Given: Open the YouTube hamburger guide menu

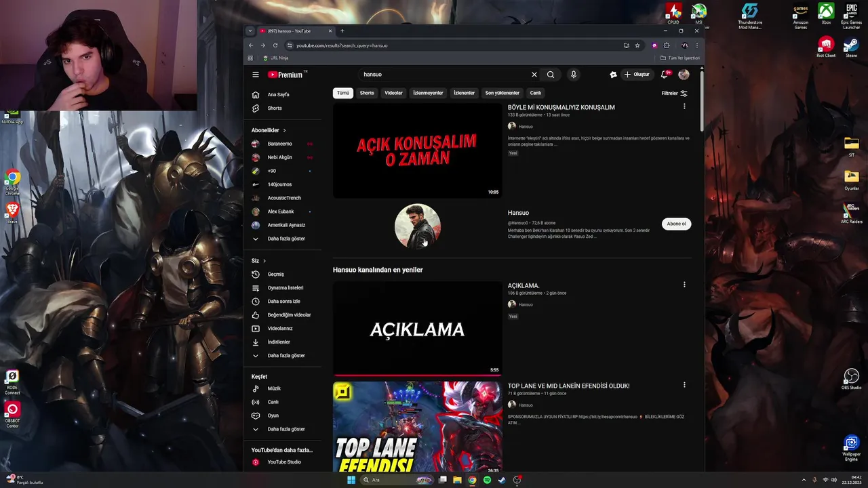Looking at the screenshot, I should coord(256,75).
